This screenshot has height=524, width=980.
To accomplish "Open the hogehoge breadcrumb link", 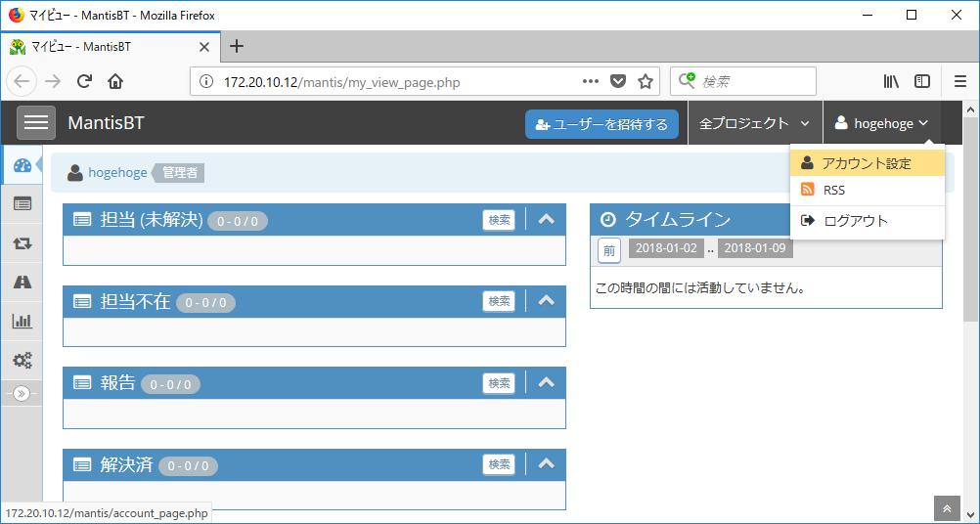I will tap(117, 172).
